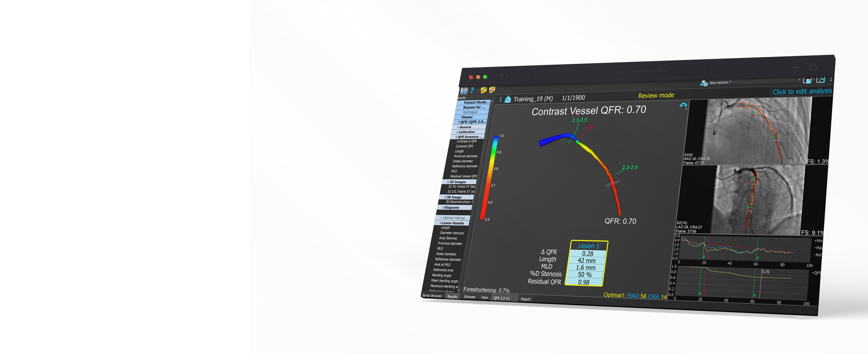Click the blue home reset icon beside Training_19
868x363 pixels.
pyautogui.click(x=508, y=99)
